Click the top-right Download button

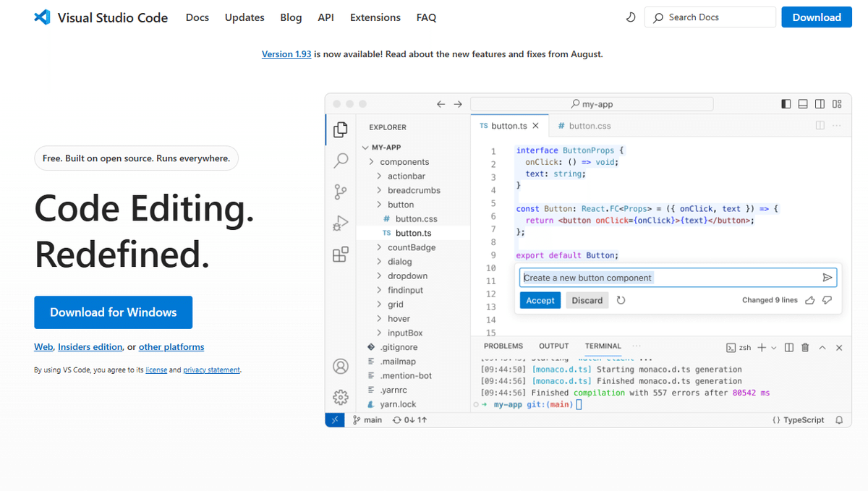(x=817, y=17)
